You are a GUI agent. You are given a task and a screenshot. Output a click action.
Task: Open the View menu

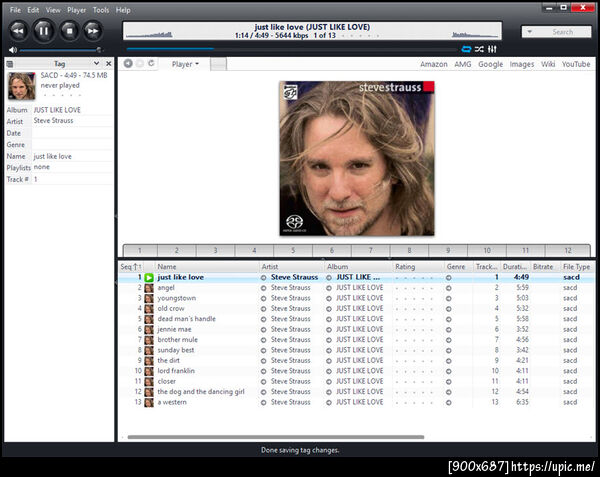tap(53, 10)
